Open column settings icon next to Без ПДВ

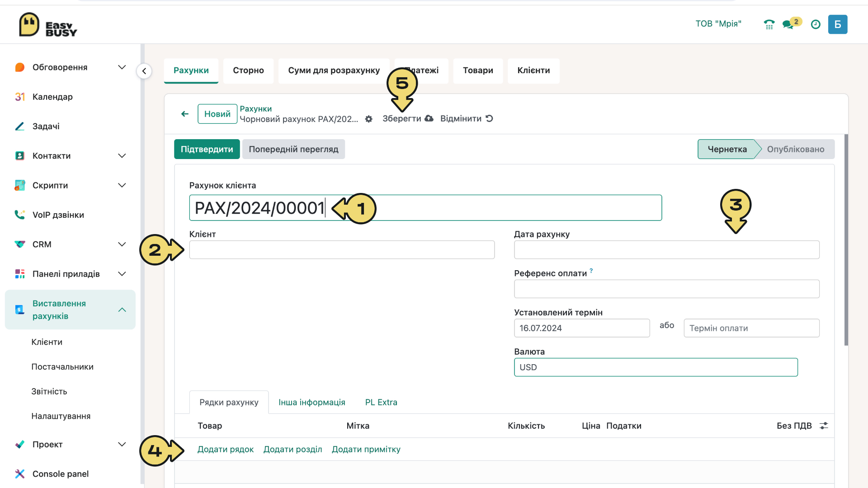point(824,426)
